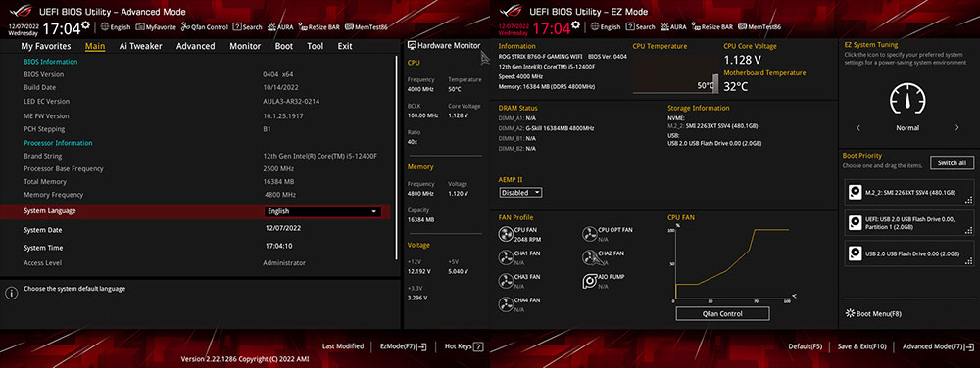This screenshot has height=368, width=980.
Task: Click the Main tab settings list scrollbar
Action: click(396, 158)
